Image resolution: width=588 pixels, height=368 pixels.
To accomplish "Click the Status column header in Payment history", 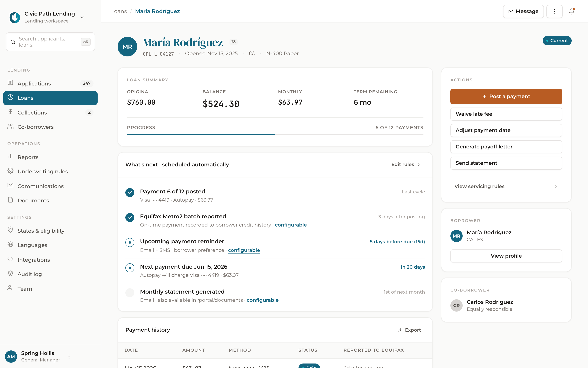I will tap(308, 350).
